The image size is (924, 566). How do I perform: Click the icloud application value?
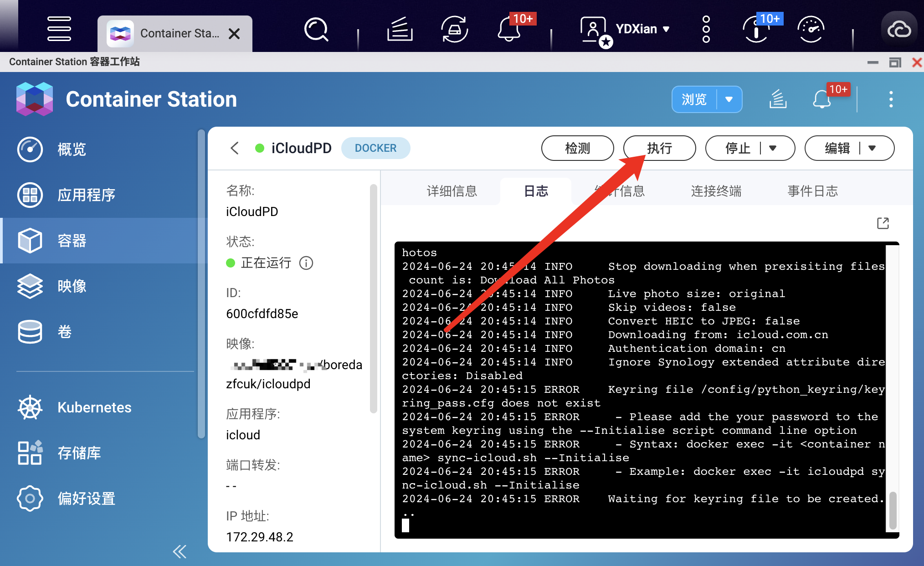[x=243, y=435]
